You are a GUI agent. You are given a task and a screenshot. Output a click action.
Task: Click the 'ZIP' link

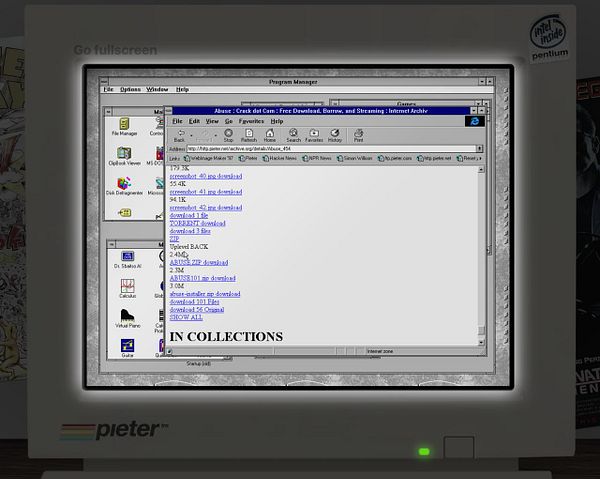174,239
